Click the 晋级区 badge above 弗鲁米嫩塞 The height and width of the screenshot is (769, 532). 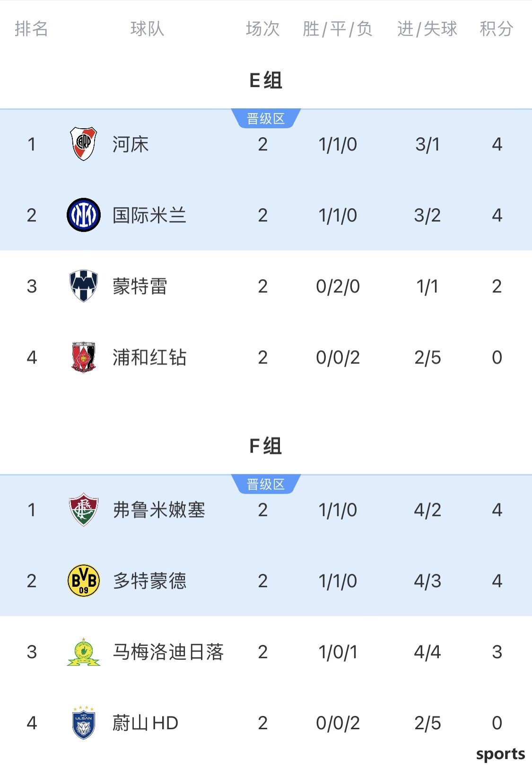click(x=266, y=485)
